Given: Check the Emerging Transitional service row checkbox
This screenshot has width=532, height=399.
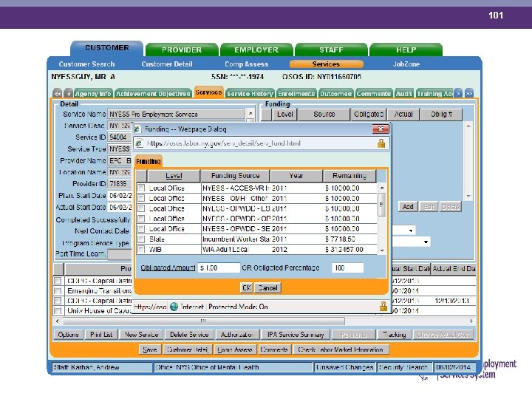Looking at the screenshot, I should 58,291.
